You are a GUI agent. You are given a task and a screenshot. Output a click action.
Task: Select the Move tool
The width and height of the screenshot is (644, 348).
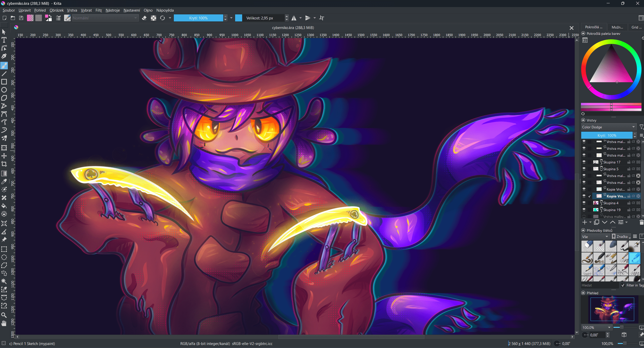pyautogui.click(x=4, y=156)
